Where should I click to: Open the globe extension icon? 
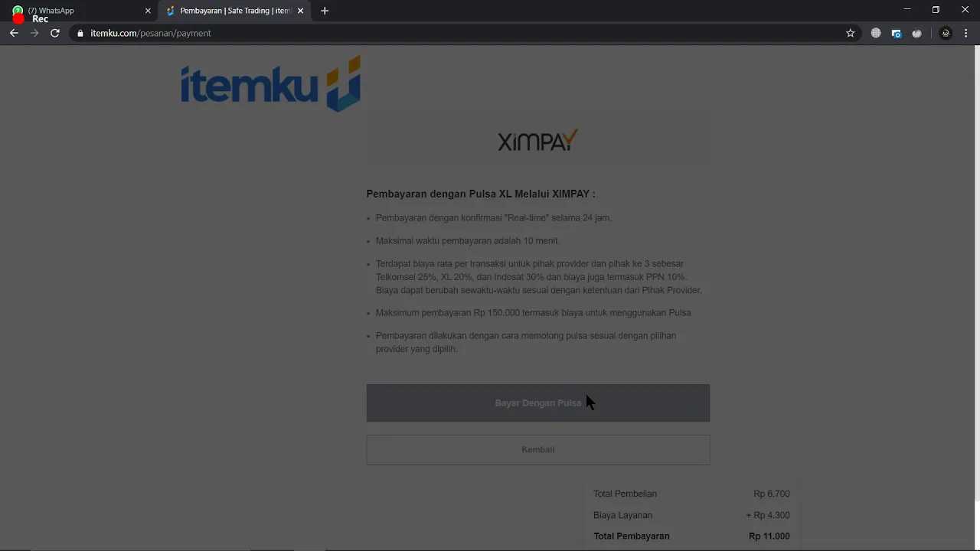point(876,33)
